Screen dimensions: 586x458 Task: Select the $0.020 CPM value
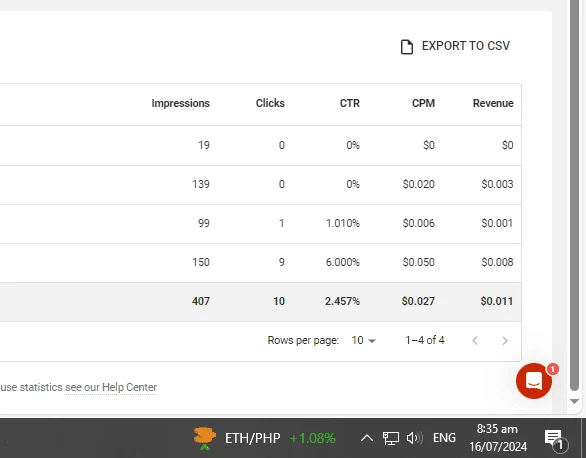(x=419, y=184)
